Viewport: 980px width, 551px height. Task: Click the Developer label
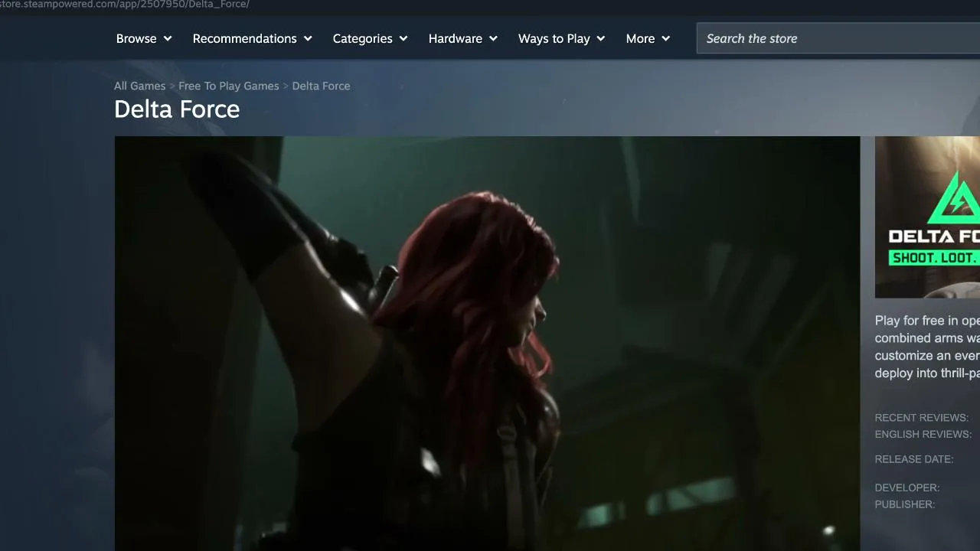907,487
